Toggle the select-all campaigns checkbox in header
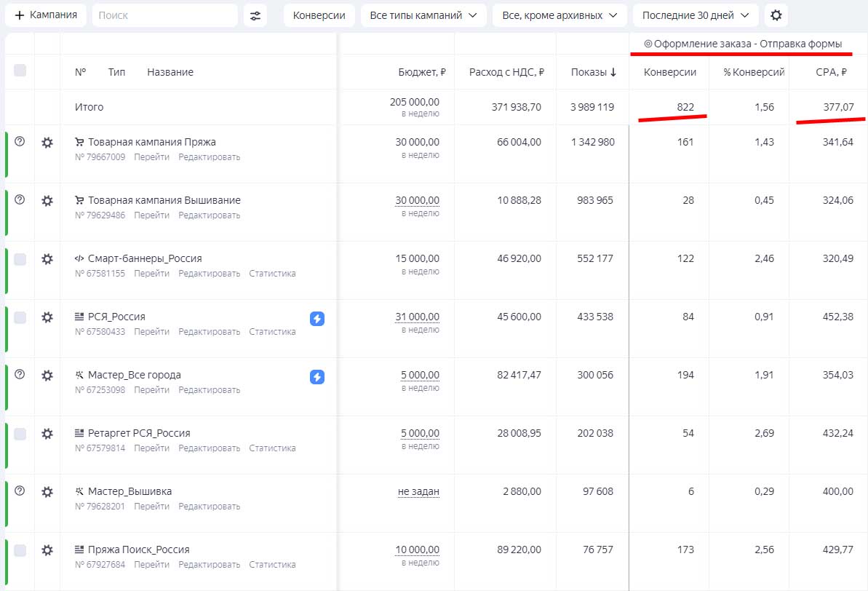 pos(20,71)
